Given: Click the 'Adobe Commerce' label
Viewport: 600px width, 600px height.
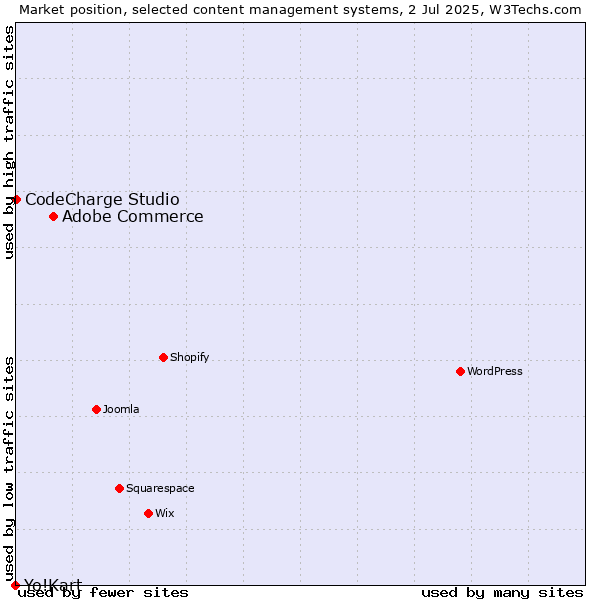Looking at the screenshot, I should click(133, 217).
